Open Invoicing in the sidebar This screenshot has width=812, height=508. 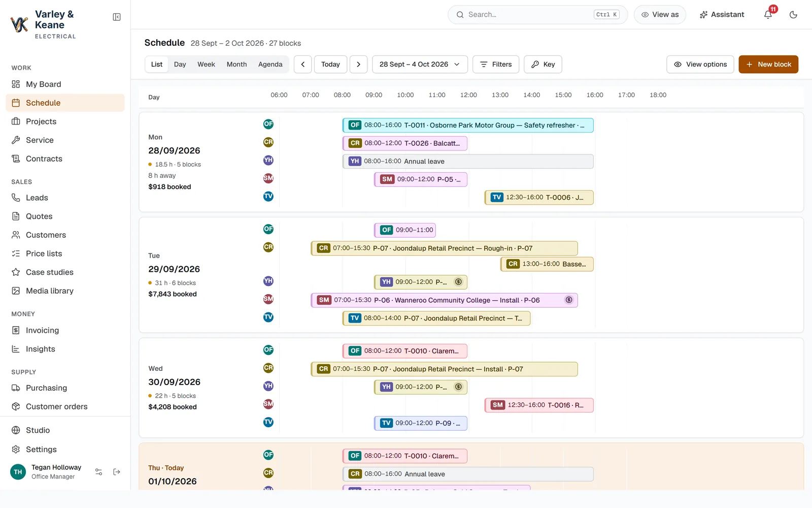click(65, 330)
